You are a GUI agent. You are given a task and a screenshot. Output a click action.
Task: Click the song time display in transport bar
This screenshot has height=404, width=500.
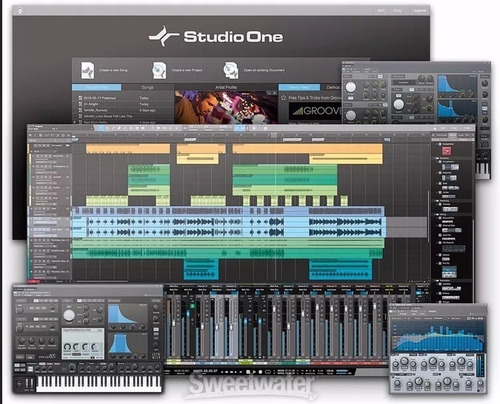tap(205, 371)
